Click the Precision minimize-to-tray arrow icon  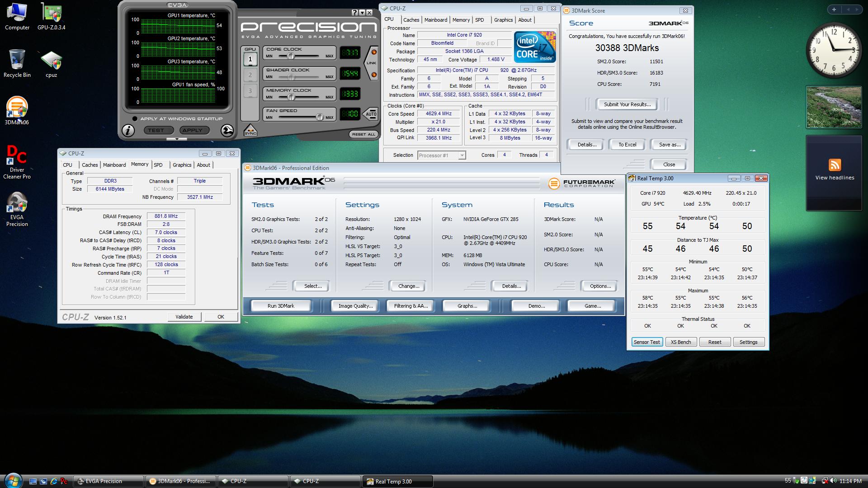362,13
